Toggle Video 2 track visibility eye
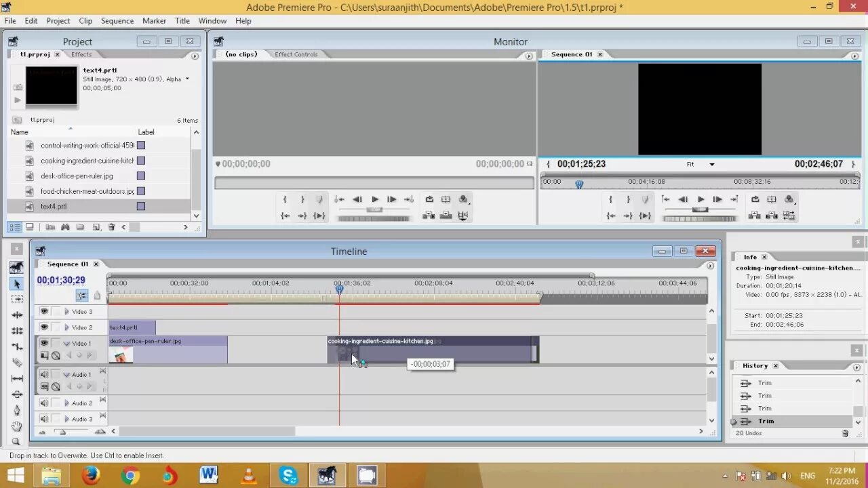Viewport: 868px width, 488px height. pos(44,327)
